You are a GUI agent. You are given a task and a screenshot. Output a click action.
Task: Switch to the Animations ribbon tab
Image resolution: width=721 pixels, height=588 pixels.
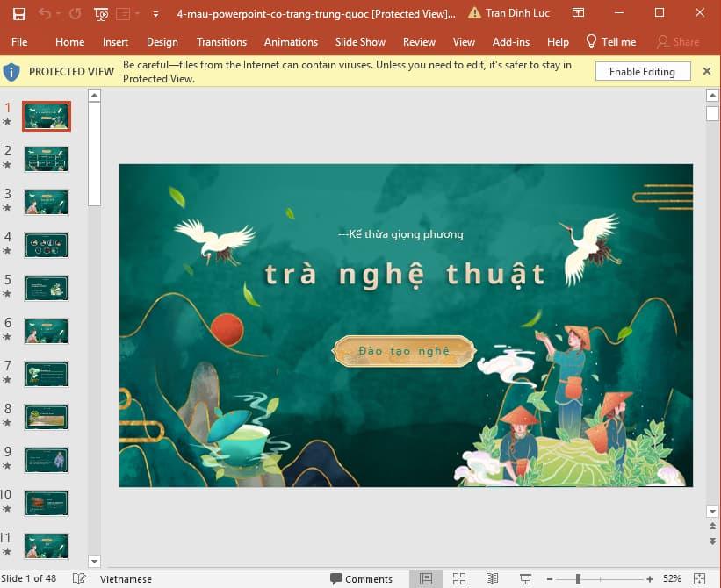coord(291,41)
